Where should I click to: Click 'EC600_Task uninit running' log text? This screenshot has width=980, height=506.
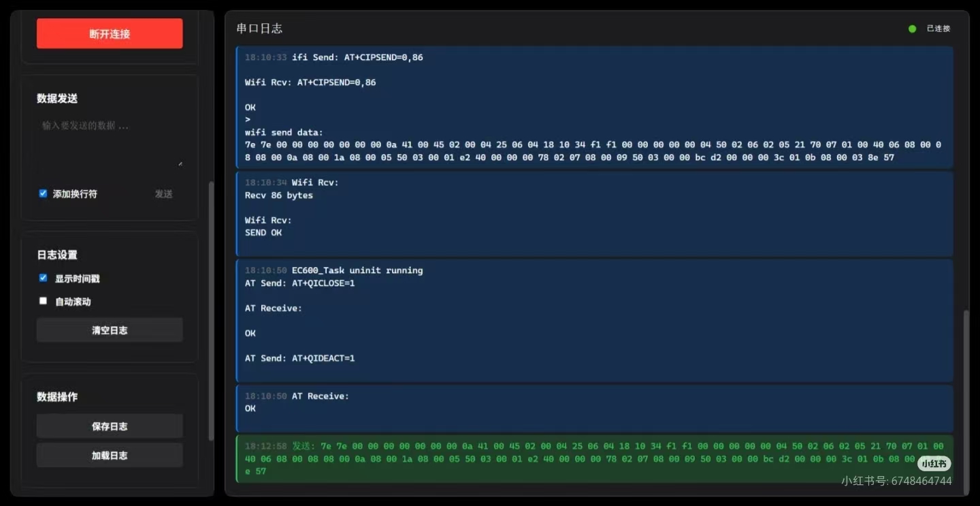[x=357, y=270]
